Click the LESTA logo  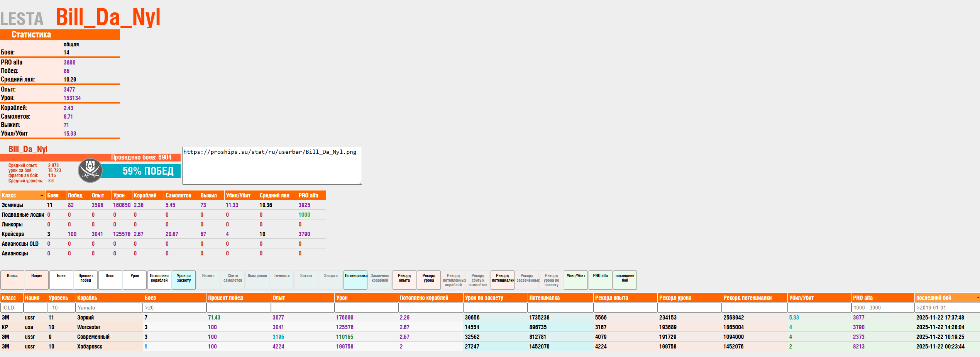coord(22,19)
